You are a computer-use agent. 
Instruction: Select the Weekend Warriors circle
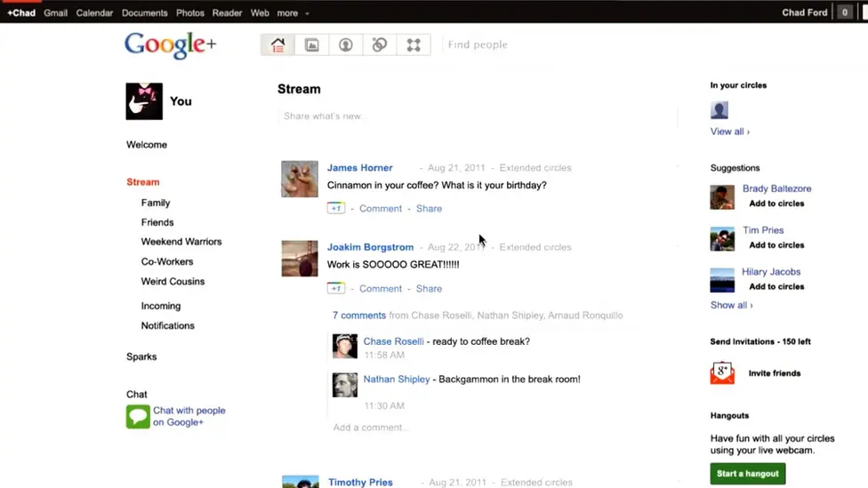pos(181,242)
